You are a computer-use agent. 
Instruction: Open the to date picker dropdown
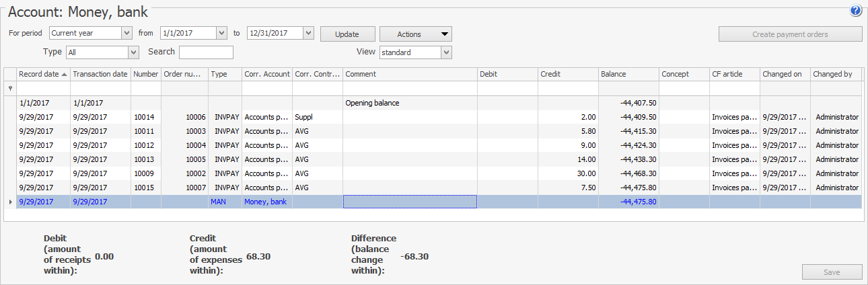point(308,33)
